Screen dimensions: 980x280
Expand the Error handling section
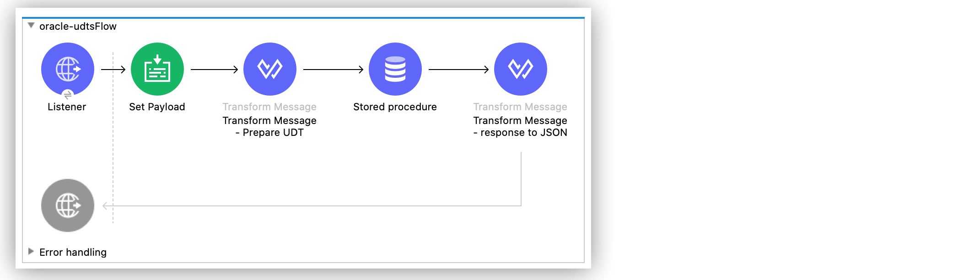pos(31,251)
